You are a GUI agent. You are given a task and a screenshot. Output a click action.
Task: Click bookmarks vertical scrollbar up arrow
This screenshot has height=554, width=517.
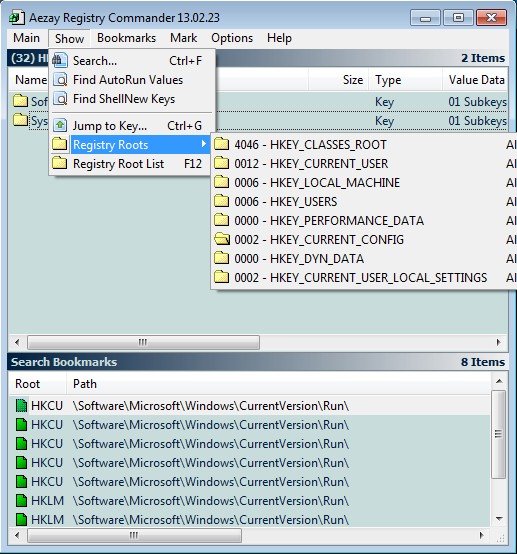click(499, 381)
